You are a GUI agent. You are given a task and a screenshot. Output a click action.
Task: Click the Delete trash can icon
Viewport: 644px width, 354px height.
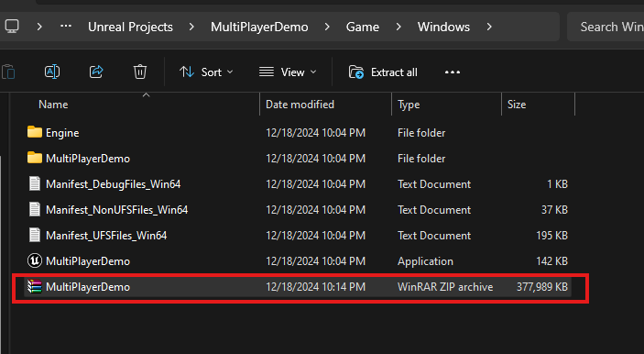pyautogui.click(x=140, y=72)
